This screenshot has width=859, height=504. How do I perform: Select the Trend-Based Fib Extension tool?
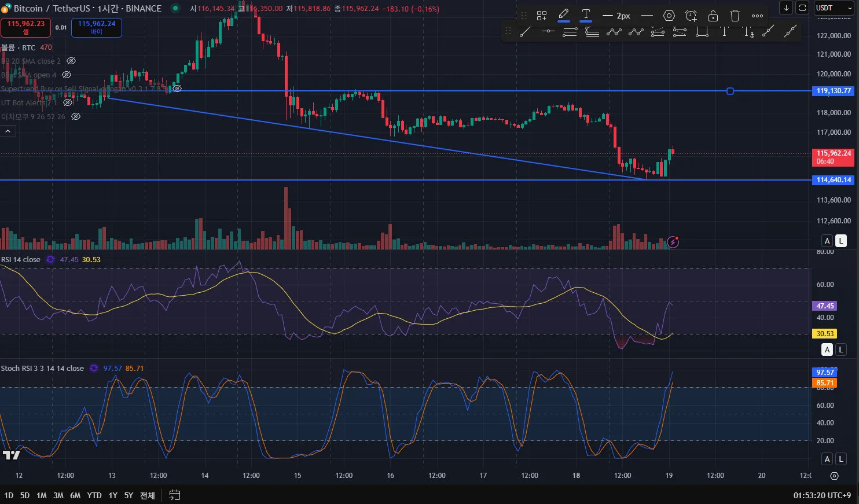click(x=592, y=32)
